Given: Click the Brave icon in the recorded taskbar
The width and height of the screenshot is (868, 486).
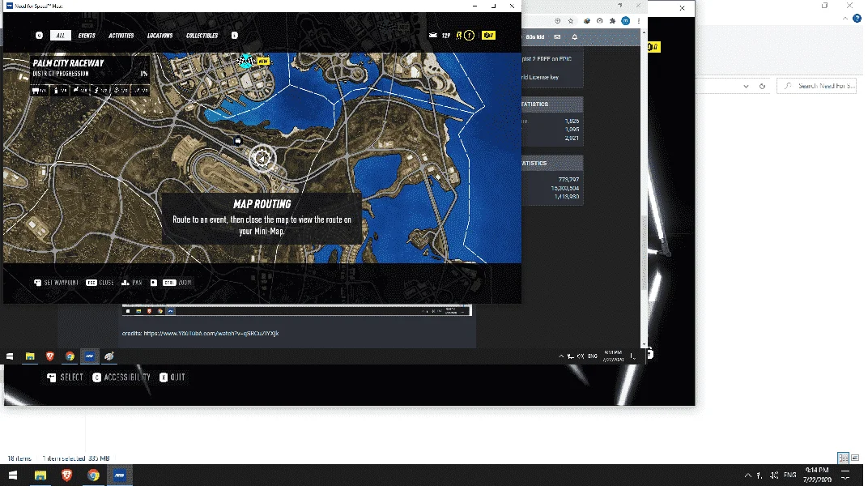Looking at the screenshot, I should click(x=50, y=356).
